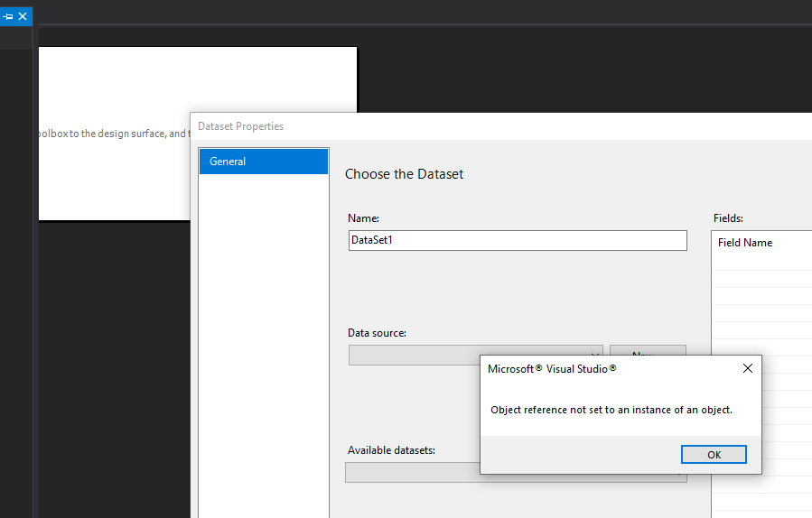Close the docked tool panel
This screenshot has height=518, width=812.
(23, 16)
